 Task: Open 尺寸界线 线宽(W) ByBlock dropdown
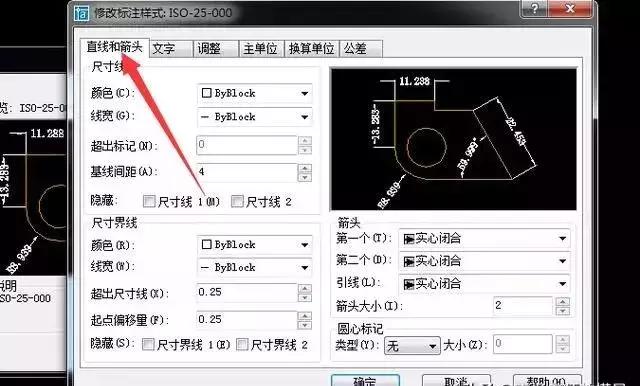click(x=255, y=268)
